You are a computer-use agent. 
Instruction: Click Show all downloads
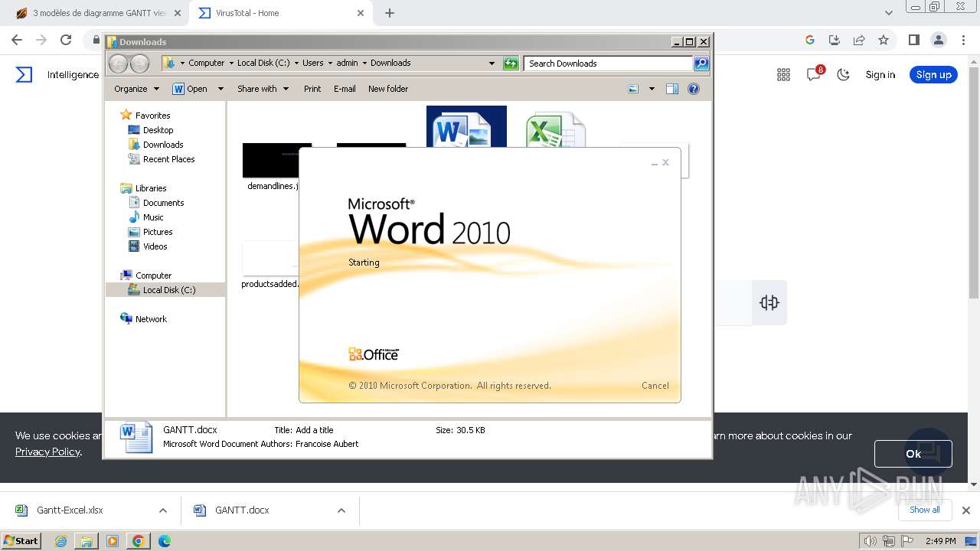click(925, 510)
